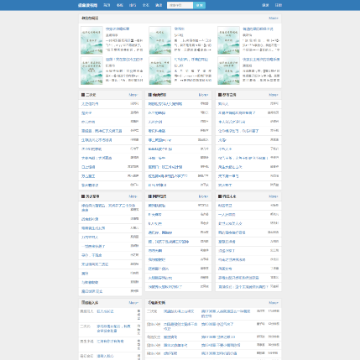Click the square icon heading the middle category panel
The height and width of the screenshot is (360, 360).
150,95
